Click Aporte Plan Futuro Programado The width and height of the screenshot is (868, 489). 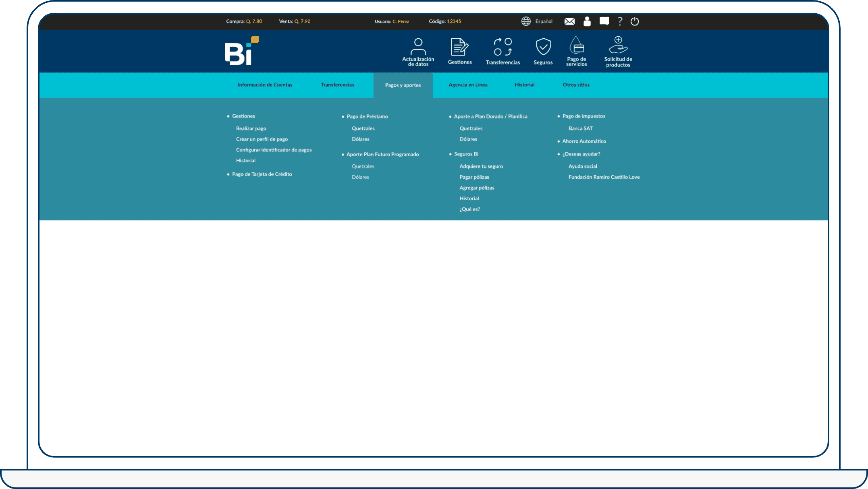(x=383, y=154)
